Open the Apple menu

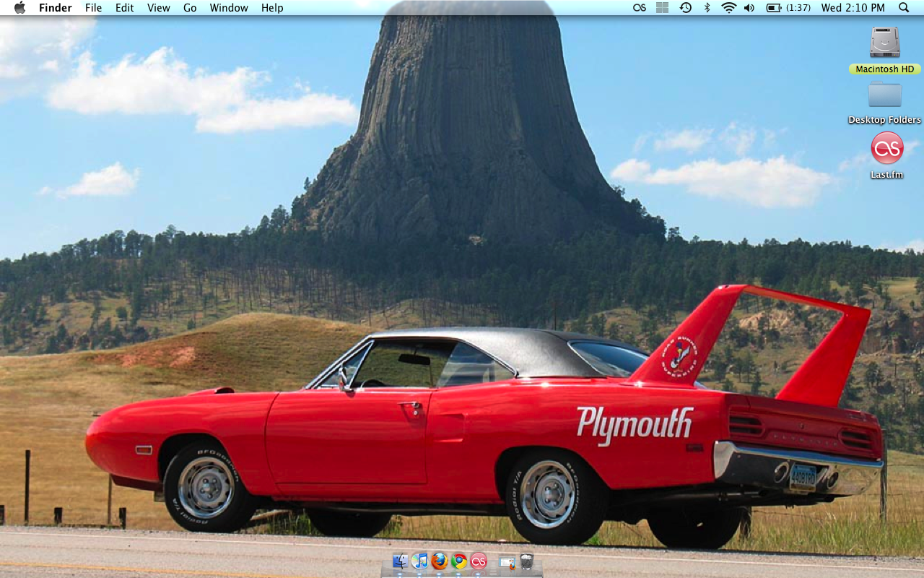[19, 8]
